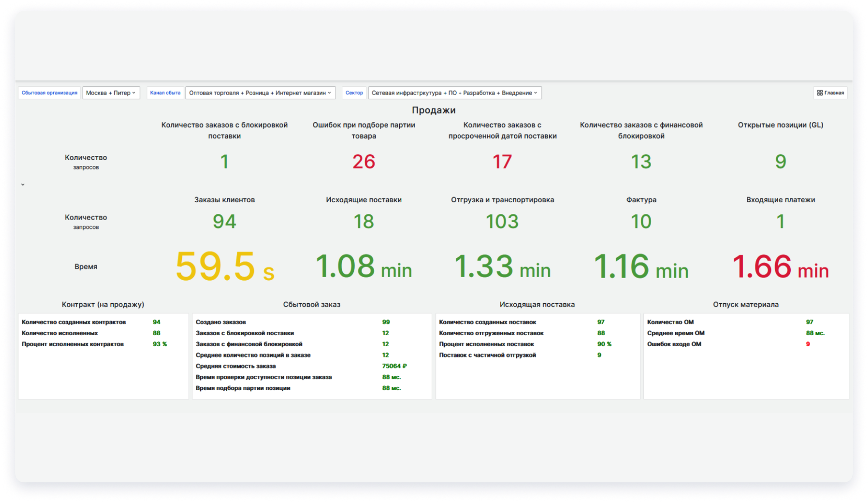Click value 10 under Фактура
Screen dimensions: 868x502
pyautogui.click(x=641, y=221)
